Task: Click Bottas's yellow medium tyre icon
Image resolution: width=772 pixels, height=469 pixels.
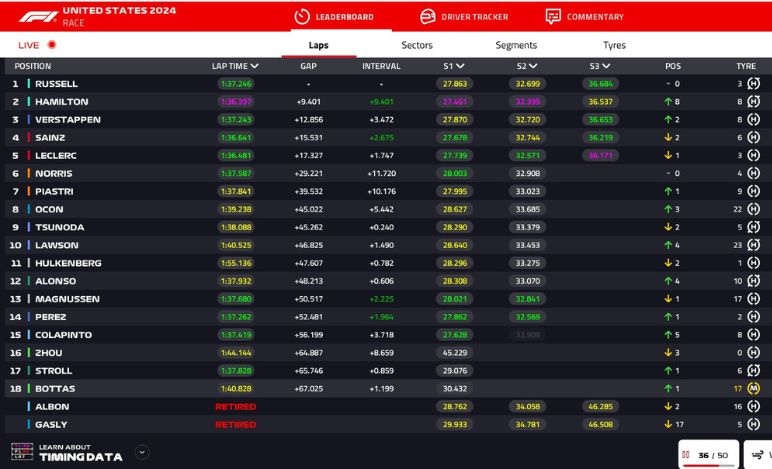Action: (752, 388)
